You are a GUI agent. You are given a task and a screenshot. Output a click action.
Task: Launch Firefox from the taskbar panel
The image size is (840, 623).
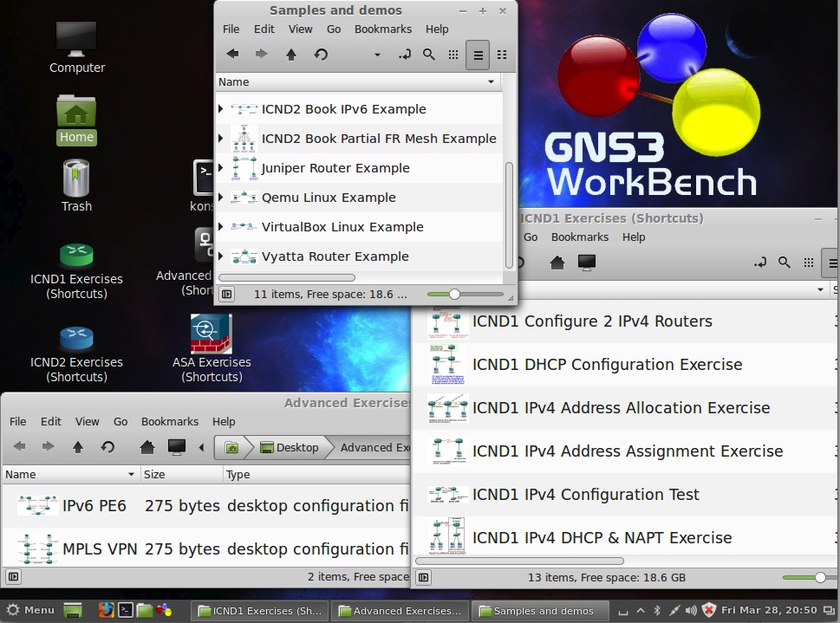click(x=106, y=610)
